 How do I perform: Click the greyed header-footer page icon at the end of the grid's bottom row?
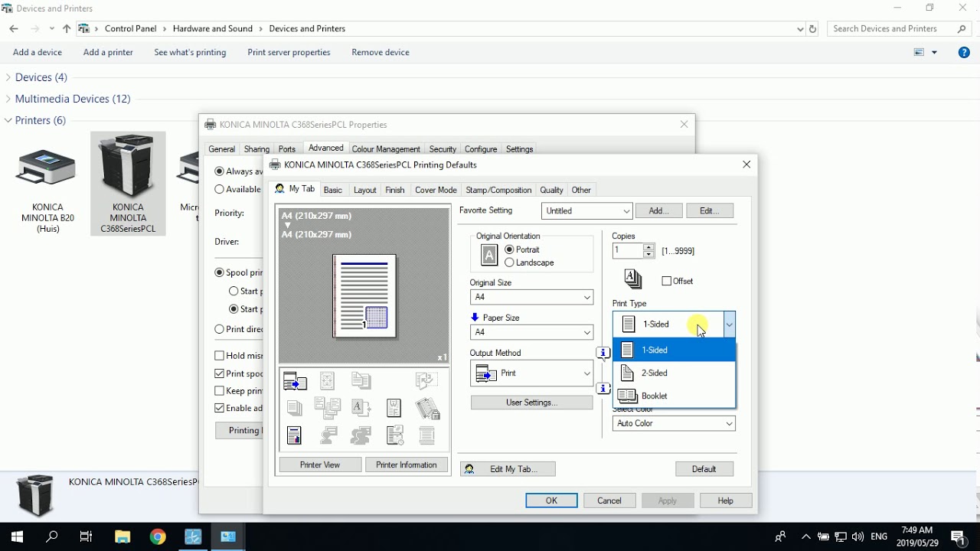(427, 435)
